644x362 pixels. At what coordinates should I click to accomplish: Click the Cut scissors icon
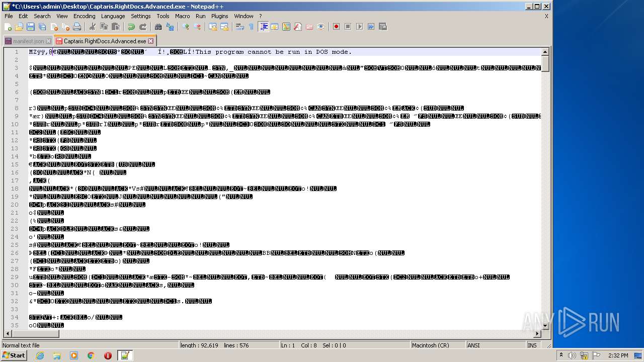click(x=92, y=27)
